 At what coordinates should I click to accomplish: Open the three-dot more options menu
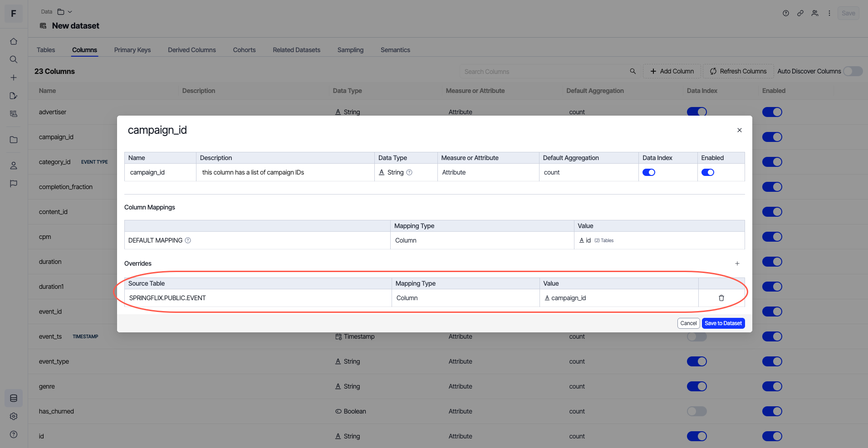(x=829, y=13)
